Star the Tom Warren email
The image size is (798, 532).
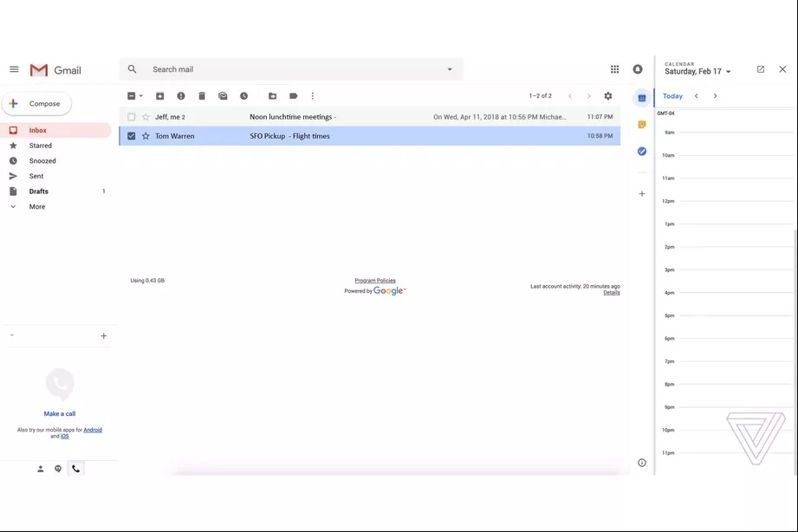(146, 136)
